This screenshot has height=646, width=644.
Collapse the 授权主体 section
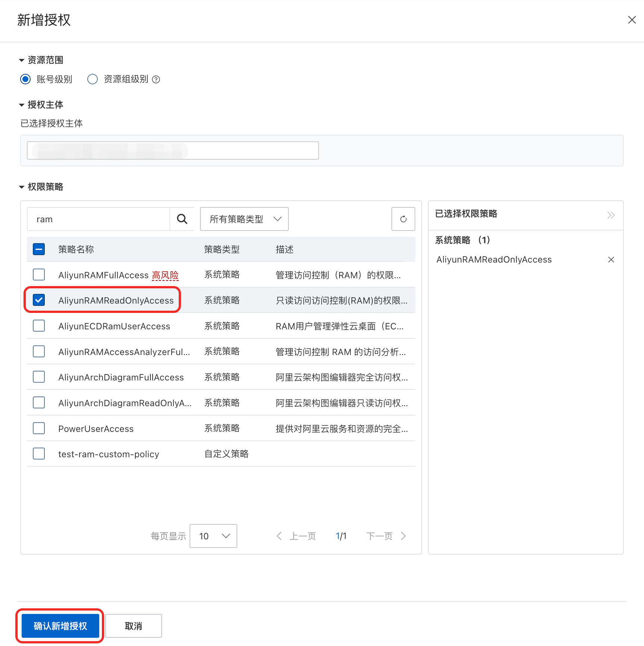point(22,105)
